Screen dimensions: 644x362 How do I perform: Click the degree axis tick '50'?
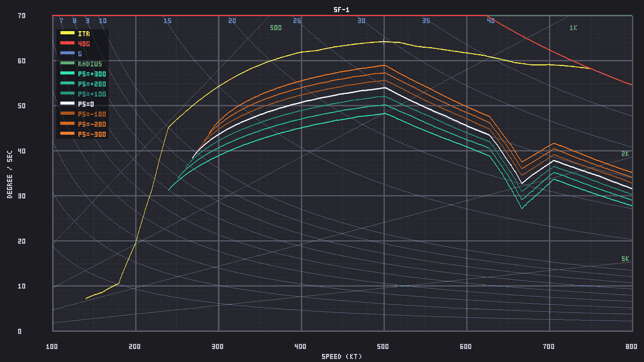point(21,106)
